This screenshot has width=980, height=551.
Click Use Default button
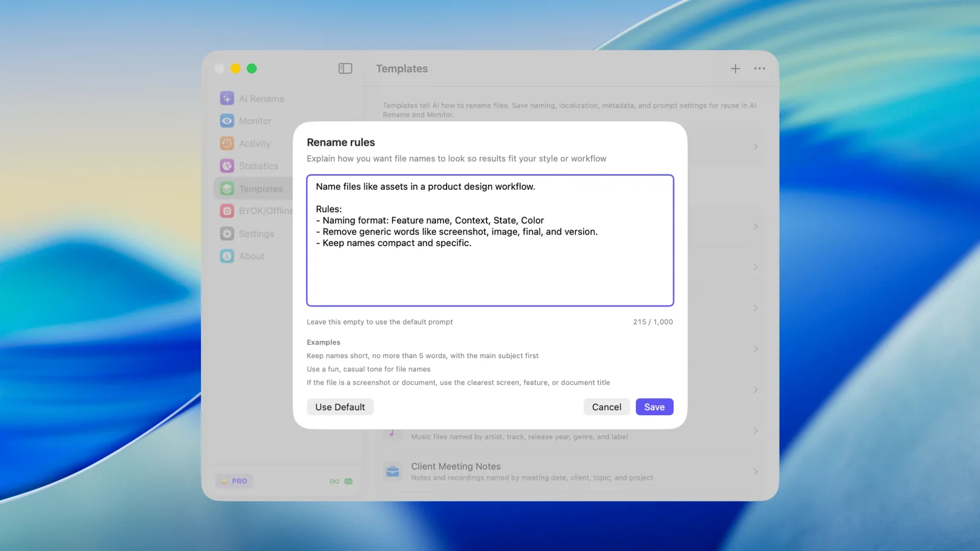pos(340,407)
